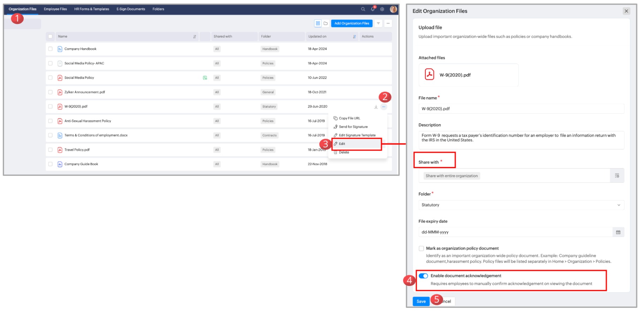Go to the HR Forms & Templates tab
The image size is (644, 312).
coord(92,9)
